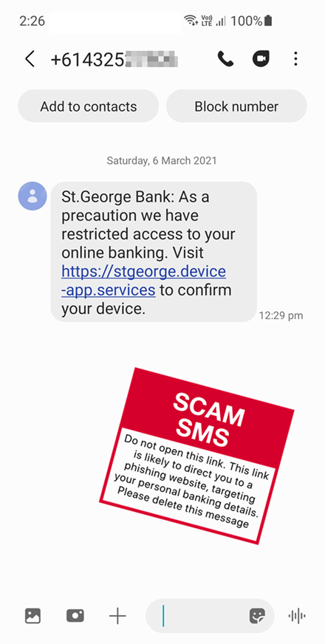
Task: Tap Block number button
Action: [236, 106]
